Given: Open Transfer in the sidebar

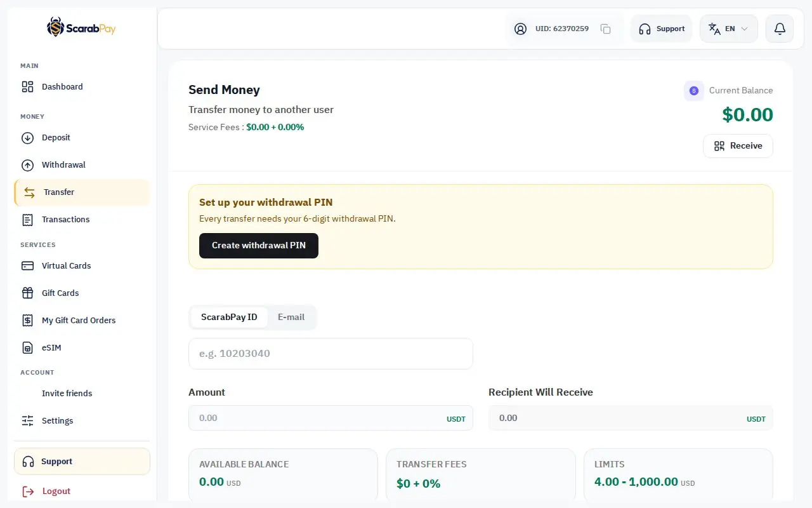Looking at the screenshot, I should coord(82,192).
